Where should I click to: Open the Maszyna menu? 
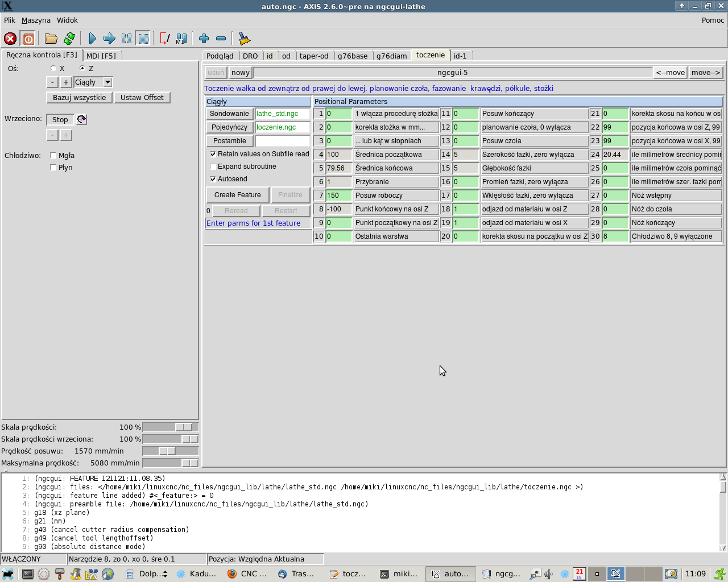pyautogui.click(x=36, y=20)
